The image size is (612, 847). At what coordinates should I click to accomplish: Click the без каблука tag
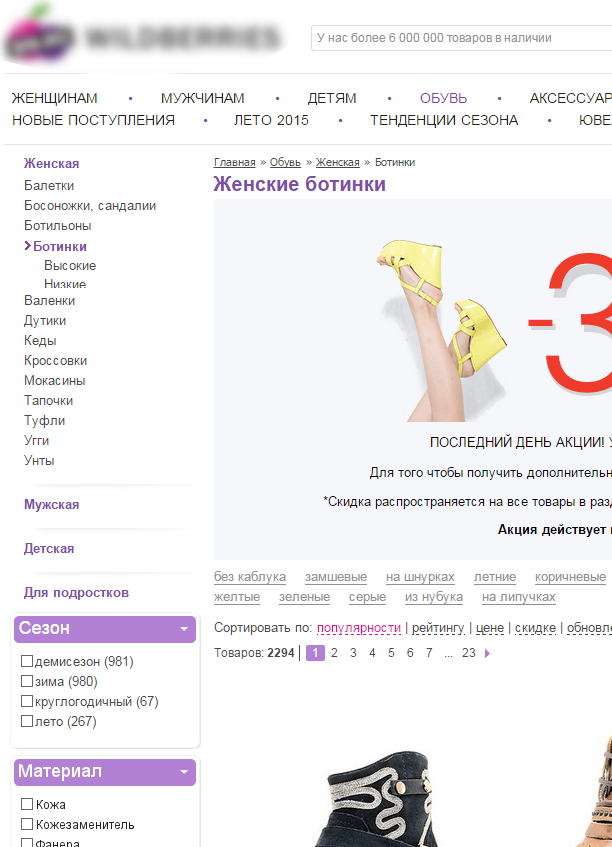[x=250, y=577]
